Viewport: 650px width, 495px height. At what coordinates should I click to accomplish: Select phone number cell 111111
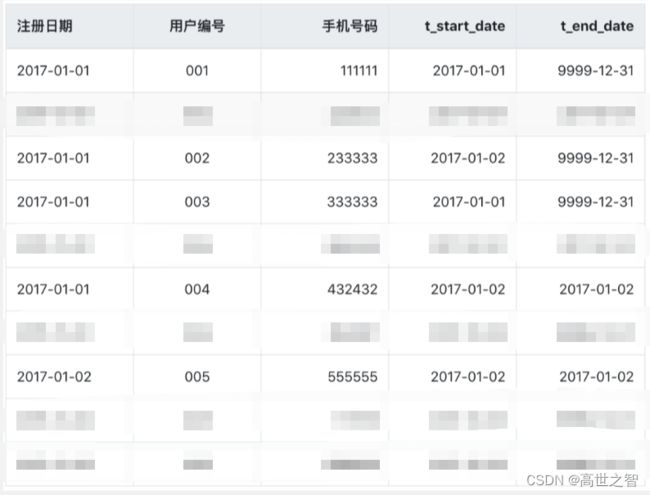point(359,70)
